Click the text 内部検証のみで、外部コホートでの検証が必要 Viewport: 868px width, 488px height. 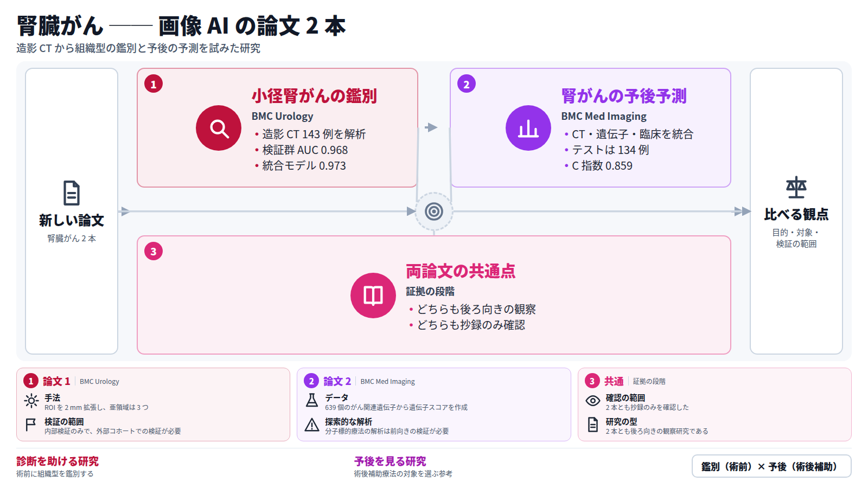(x=113, y=431)
